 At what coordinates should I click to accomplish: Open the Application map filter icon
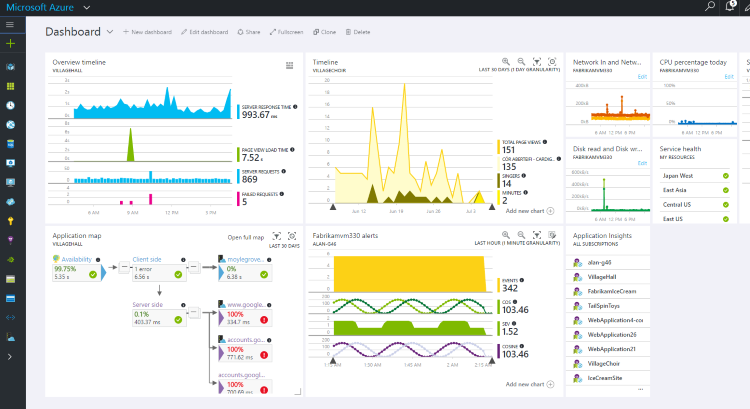tap(276, 236)
